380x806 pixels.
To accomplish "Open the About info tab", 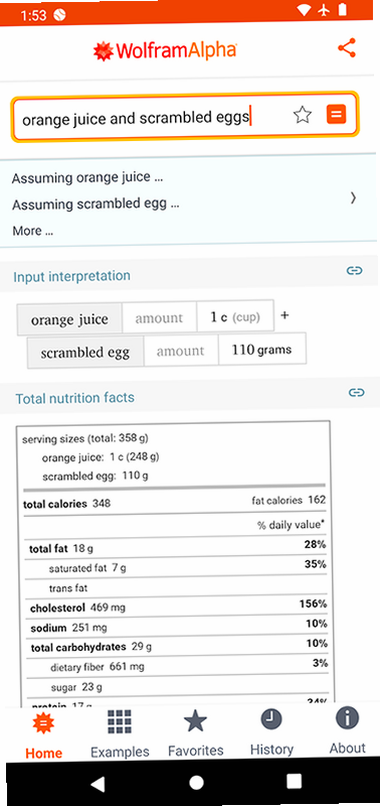I will pos(348,731).
